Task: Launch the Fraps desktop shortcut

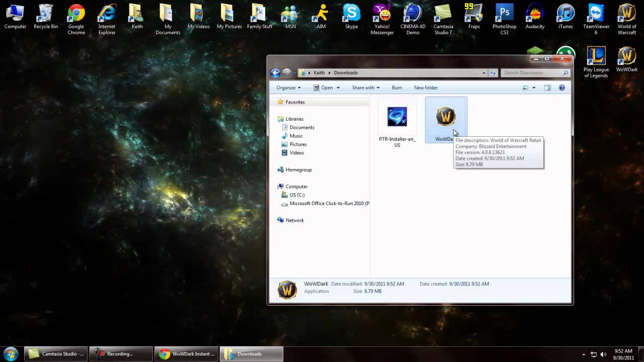Action: (x=474, y=17)
